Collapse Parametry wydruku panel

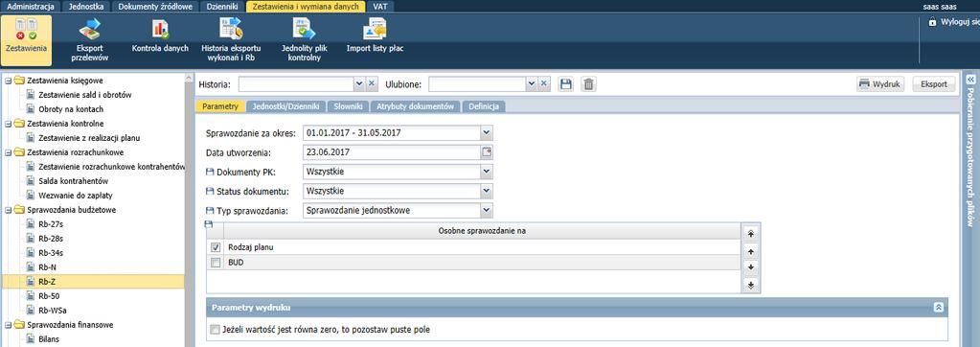938,308
